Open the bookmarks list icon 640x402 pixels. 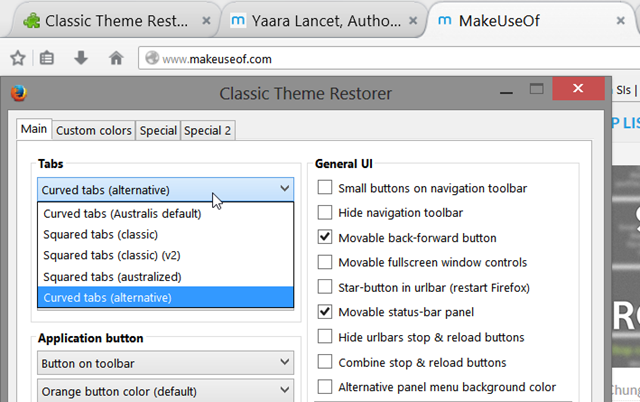[47, 59]
